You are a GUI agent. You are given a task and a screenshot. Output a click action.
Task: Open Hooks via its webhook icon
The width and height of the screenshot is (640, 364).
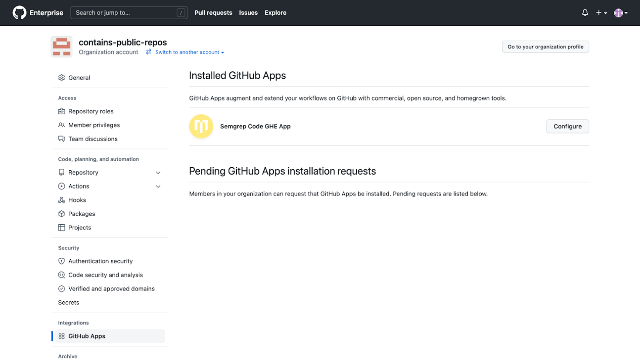[x=61, y=200]
